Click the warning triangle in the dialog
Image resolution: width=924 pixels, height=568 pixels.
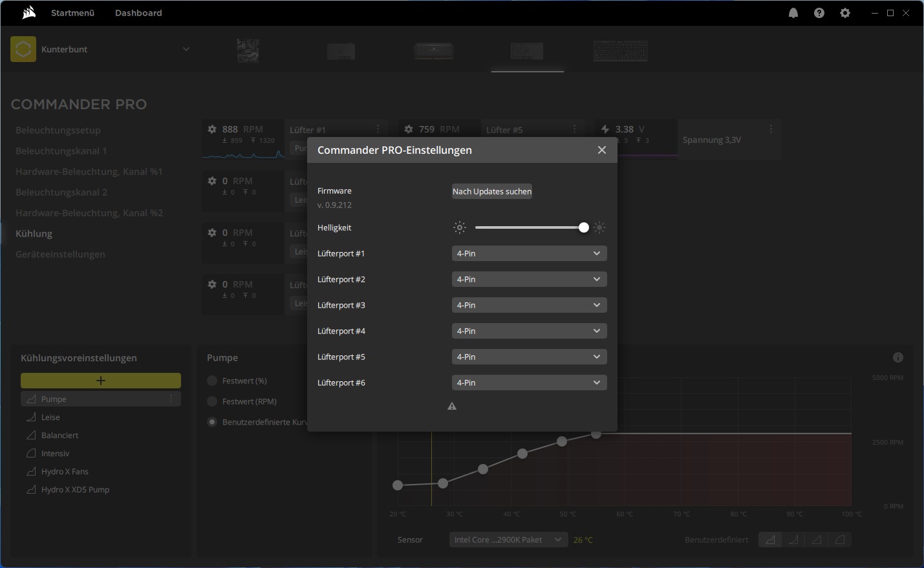(452, 406)
